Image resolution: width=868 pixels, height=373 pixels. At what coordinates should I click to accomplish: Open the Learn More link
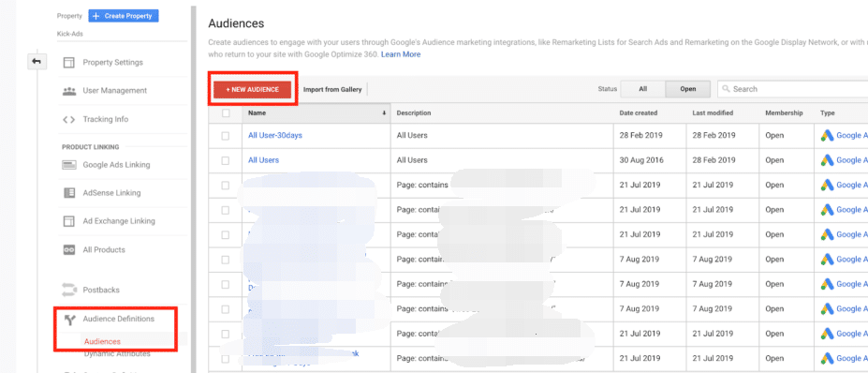401,54
